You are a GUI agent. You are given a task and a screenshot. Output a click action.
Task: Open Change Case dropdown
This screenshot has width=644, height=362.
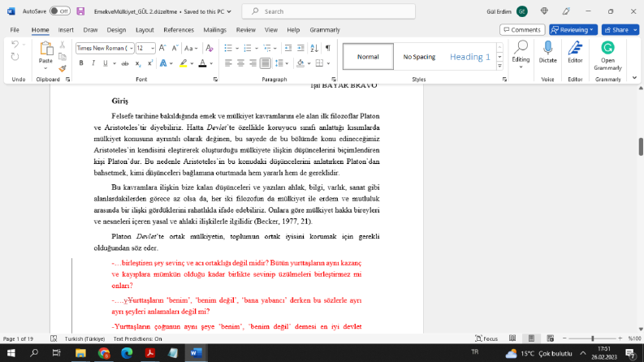[191, 48]
